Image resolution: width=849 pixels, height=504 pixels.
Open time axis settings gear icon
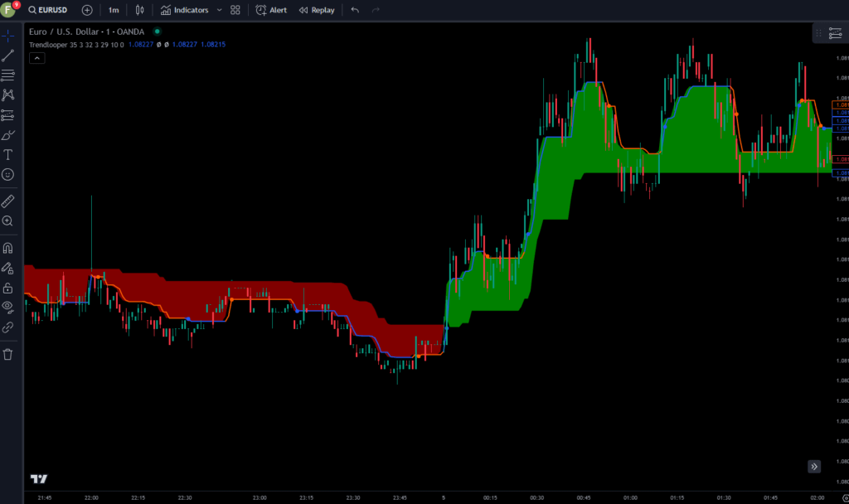845,498
